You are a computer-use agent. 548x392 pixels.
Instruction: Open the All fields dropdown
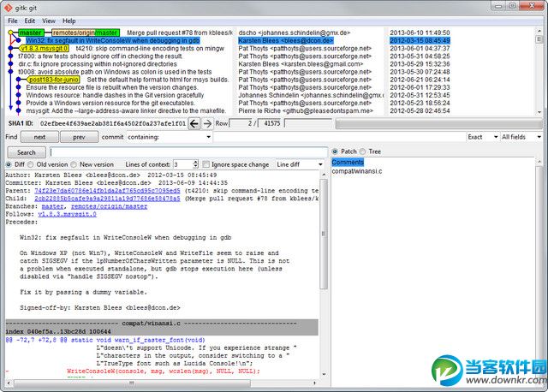(521, 137)
